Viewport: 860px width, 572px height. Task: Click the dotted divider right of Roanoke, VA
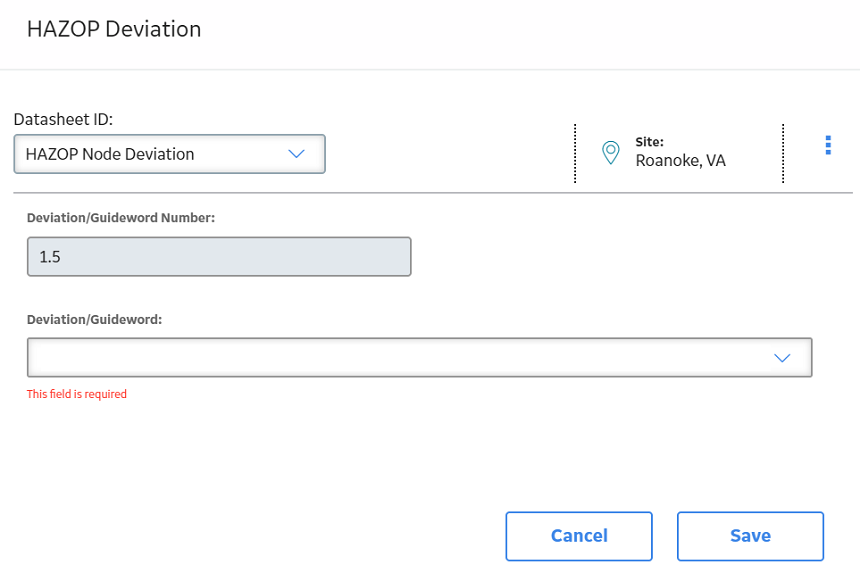click(783, 154)
